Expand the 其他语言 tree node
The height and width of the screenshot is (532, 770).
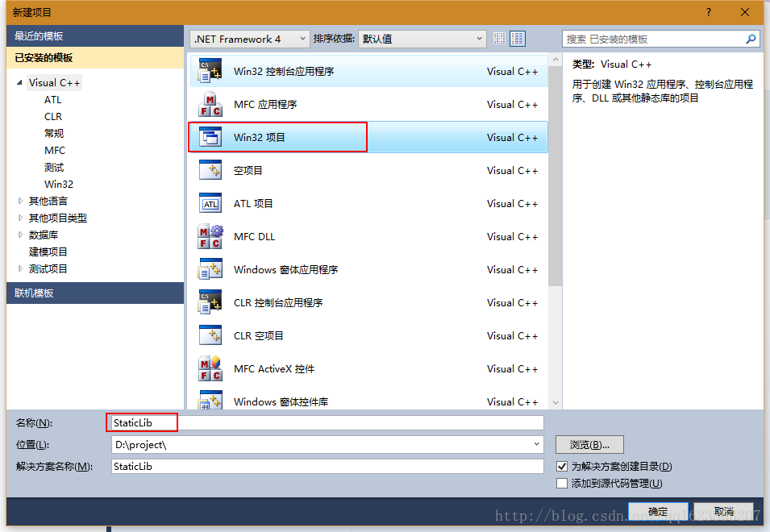20,201
